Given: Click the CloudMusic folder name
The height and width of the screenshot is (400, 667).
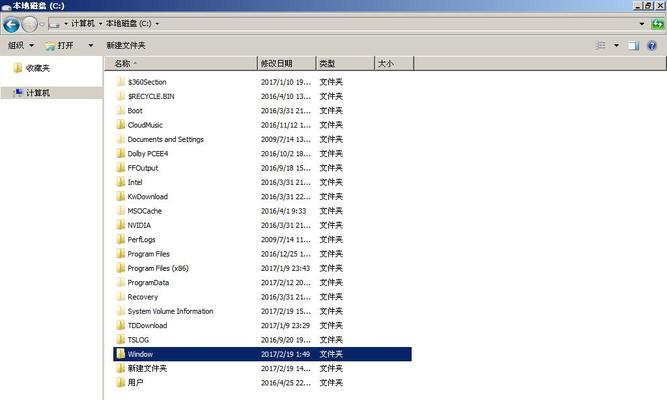Looking at the screenshot, I should (145, 125).
